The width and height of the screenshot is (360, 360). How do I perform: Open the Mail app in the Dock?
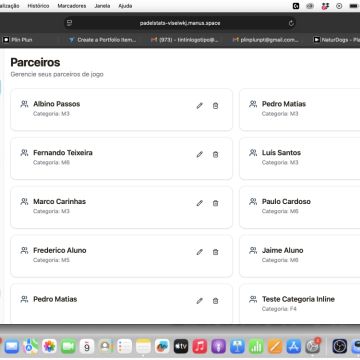click(11, 346)
